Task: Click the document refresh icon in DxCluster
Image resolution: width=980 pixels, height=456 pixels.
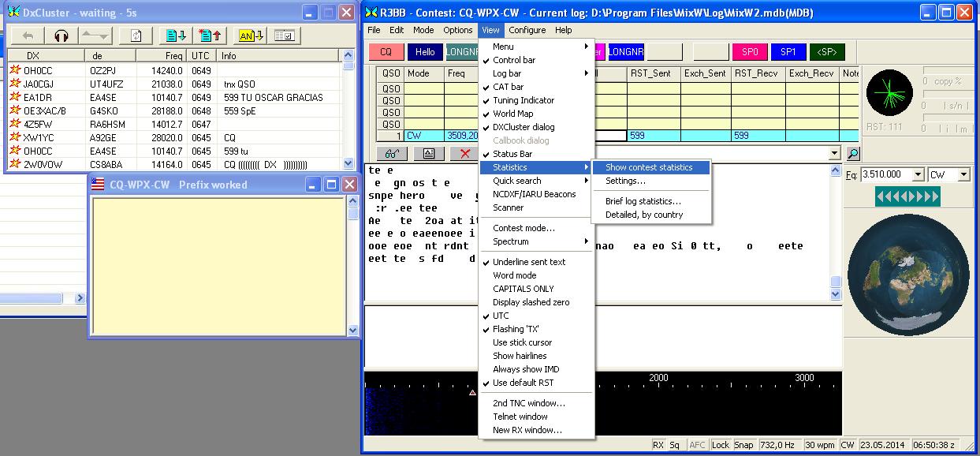Action: [x=136, y=36]
